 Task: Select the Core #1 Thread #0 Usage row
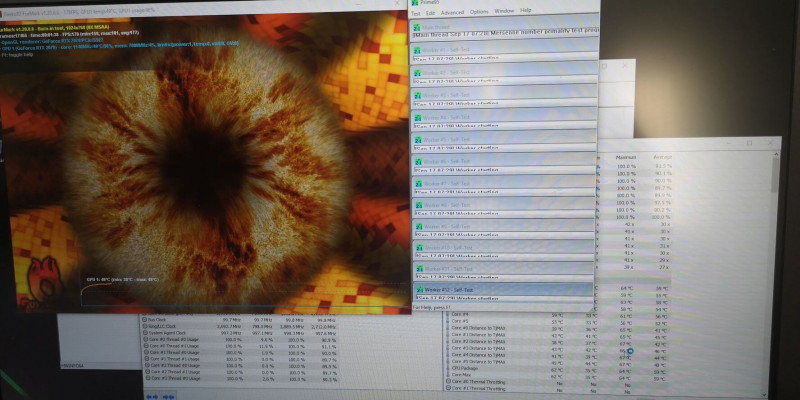[241, 353]
